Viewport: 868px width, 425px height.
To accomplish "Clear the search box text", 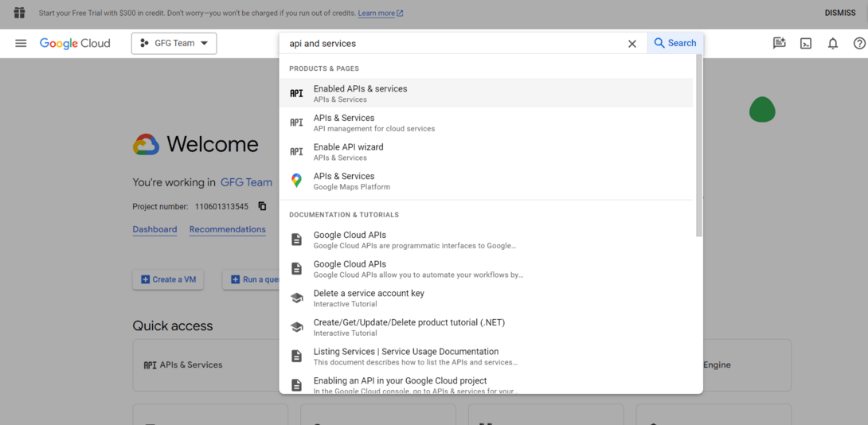I will (632, 44).
